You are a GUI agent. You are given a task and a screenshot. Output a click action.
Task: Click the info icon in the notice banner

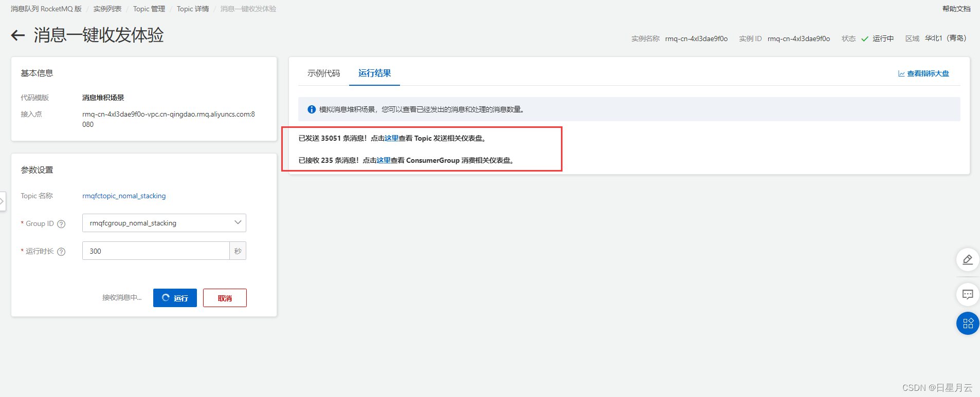312,109
